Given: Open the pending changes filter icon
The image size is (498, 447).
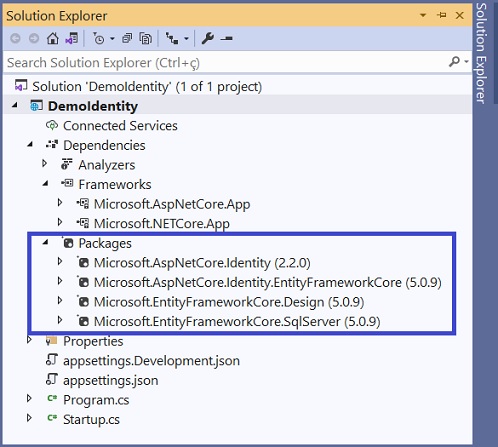Looking at the screenshot, I should click(x=99, y=39).
